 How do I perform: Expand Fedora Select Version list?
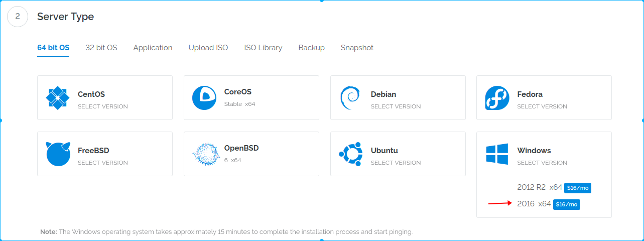(542, 106)
